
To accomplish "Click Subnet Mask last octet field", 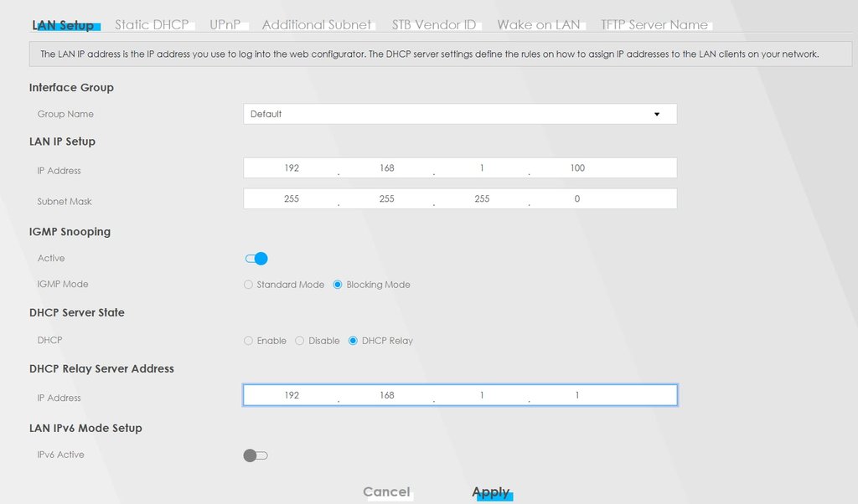I will 577,199.
